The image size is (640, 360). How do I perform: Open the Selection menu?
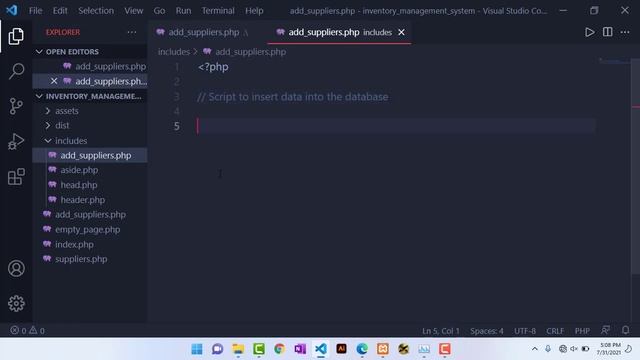[x=96, y=11]
